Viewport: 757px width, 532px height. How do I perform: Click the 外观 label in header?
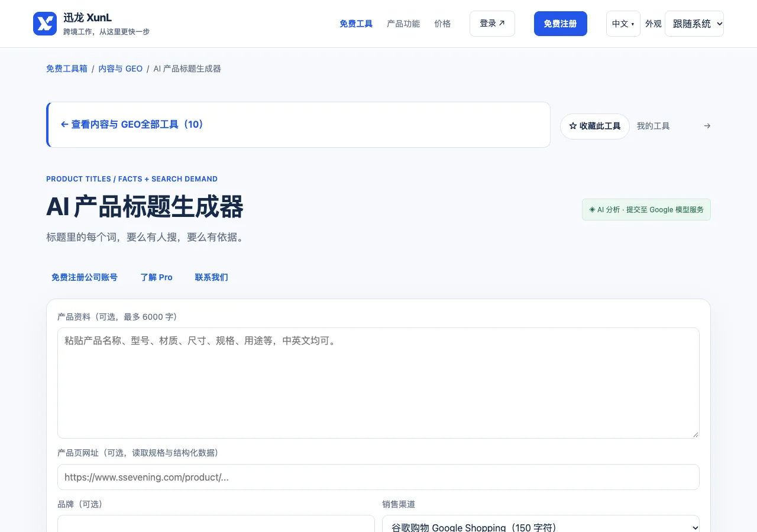pos(654,24)
